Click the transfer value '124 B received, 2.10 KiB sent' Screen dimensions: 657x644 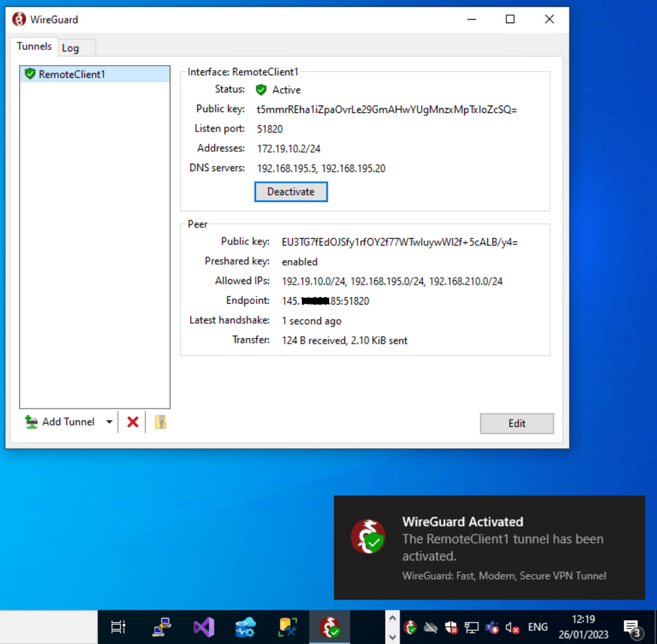pos(344,341)
